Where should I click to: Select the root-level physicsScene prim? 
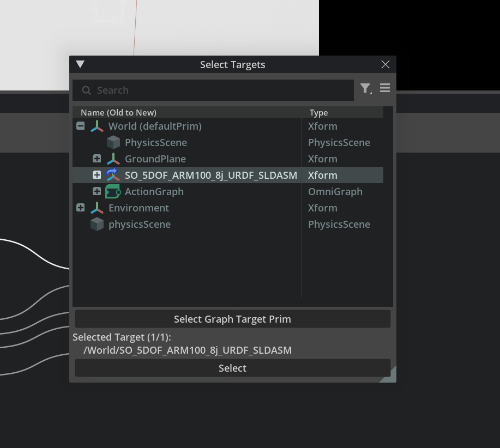140,225
